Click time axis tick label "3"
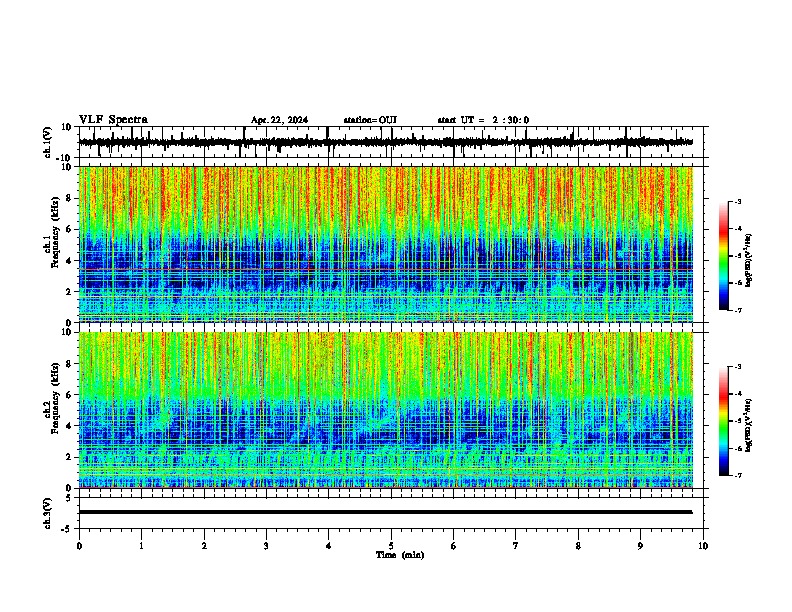 tap(266, 546)
